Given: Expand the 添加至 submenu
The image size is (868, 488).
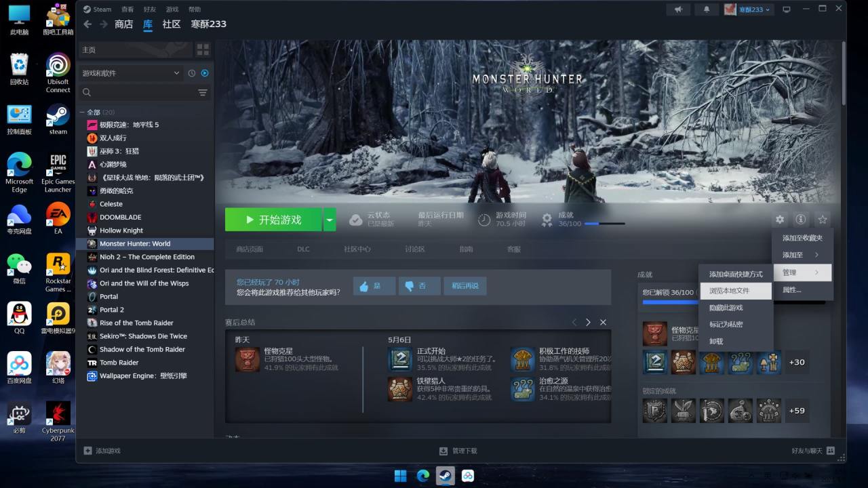Looking at the screenshot, I should (802, 255).
